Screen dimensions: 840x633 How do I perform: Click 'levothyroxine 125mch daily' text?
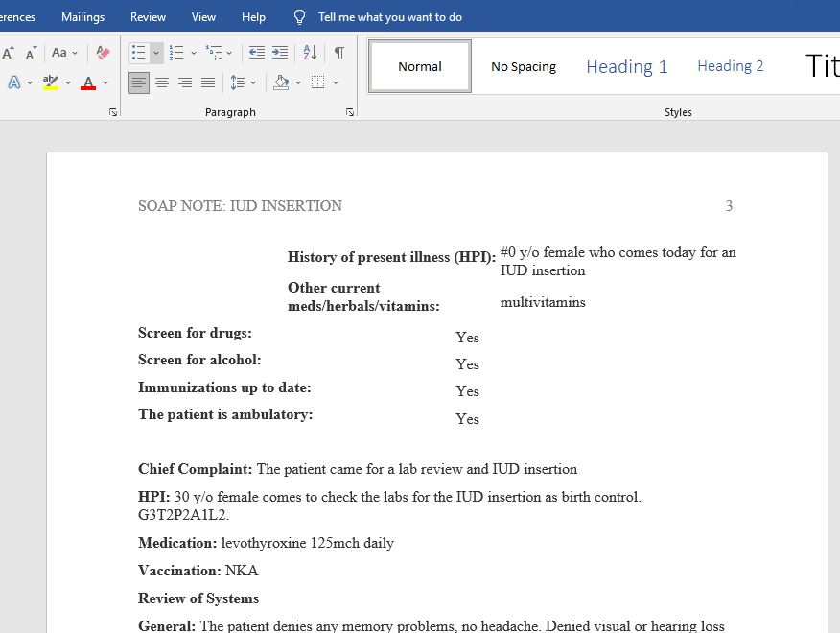(x=308, y=543)
